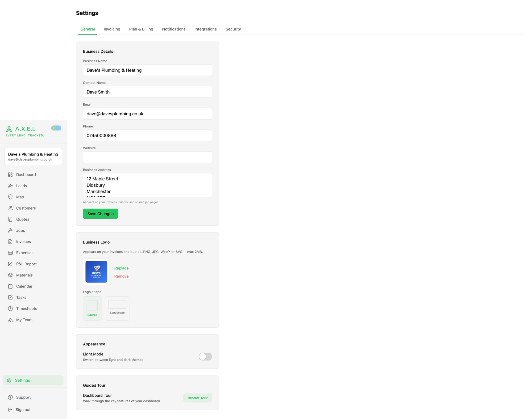This screenshot has width=532, height=419.
Task: Open the Leads section from sidebar
Action: click(x=21, y=186)
